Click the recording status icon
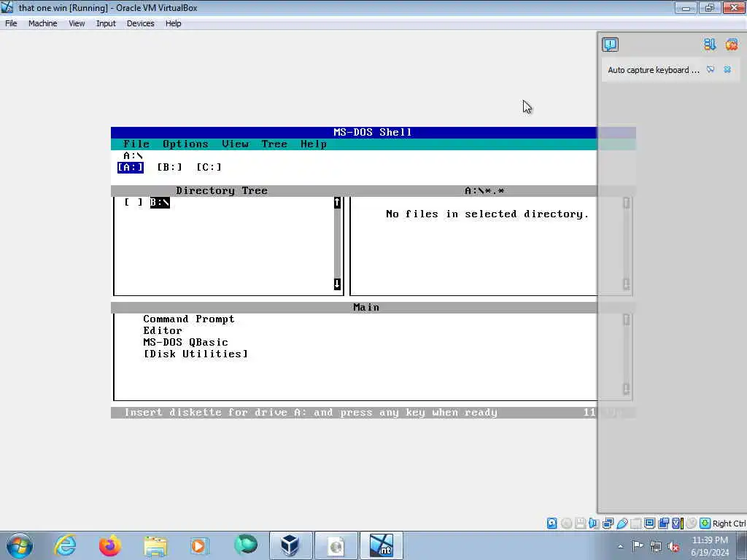Image resolution: width=747 pixels, height=560 pixels. pos(663,524)
